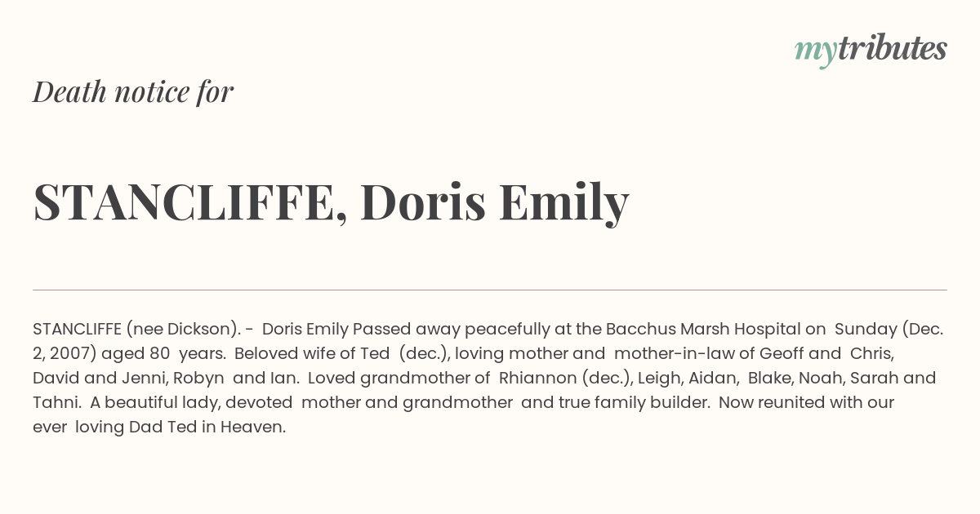Click the word "Sunday" in the notice

pos(864,330)
